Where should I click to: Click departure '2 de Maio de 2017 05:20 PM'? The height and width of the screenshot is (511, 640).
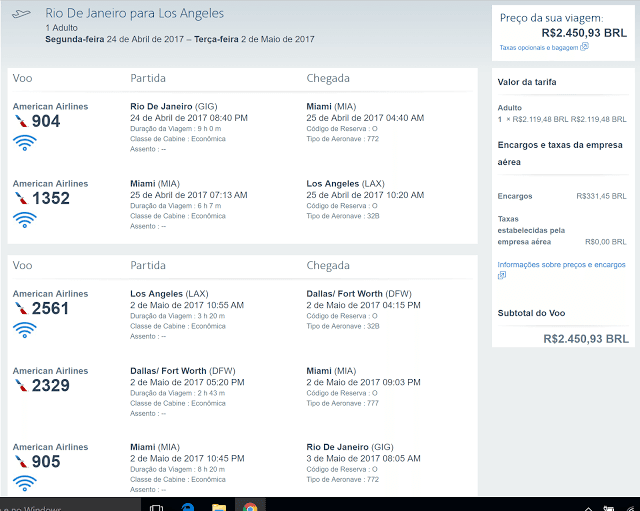pos(187,382)
